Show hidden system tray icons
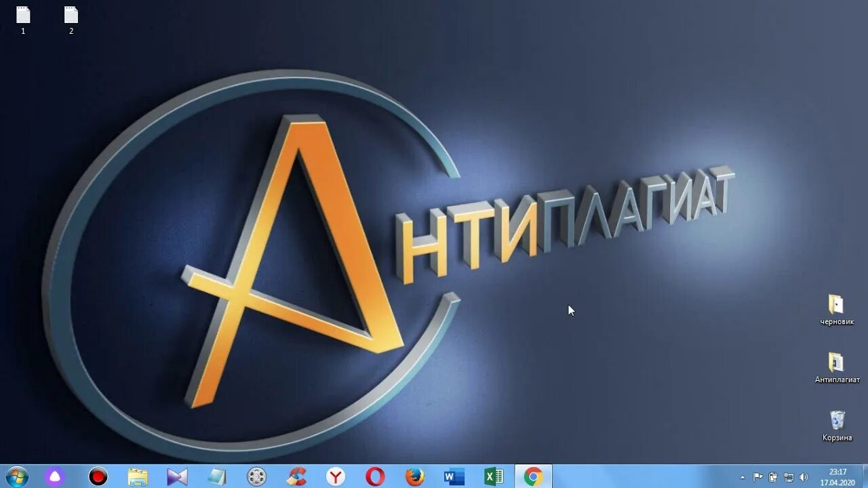 point(743,477)
